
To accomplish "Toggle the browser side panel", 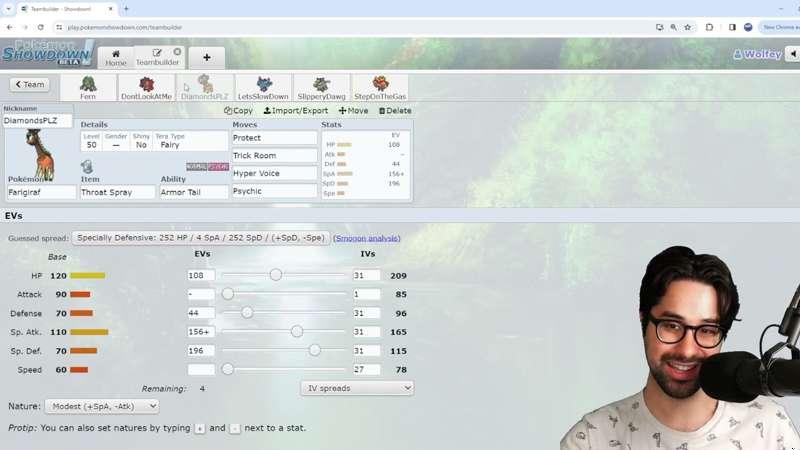I will click(x=732, y=27).
